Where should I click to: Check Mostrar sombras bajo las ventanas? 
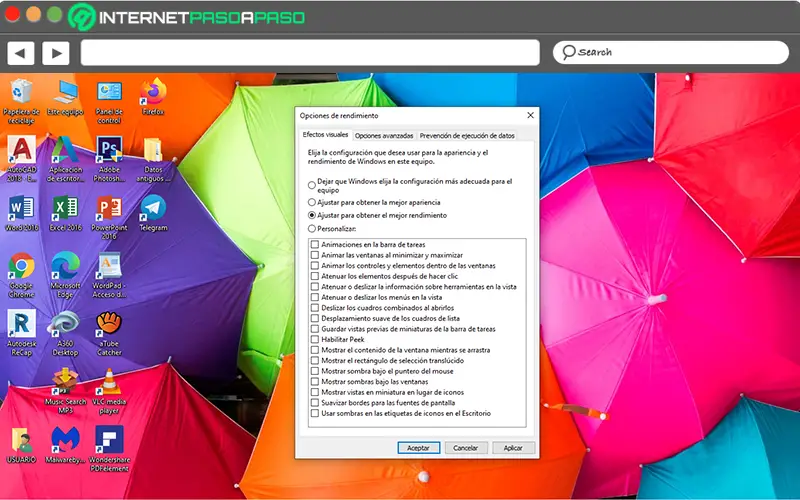(x=315, y=382)
